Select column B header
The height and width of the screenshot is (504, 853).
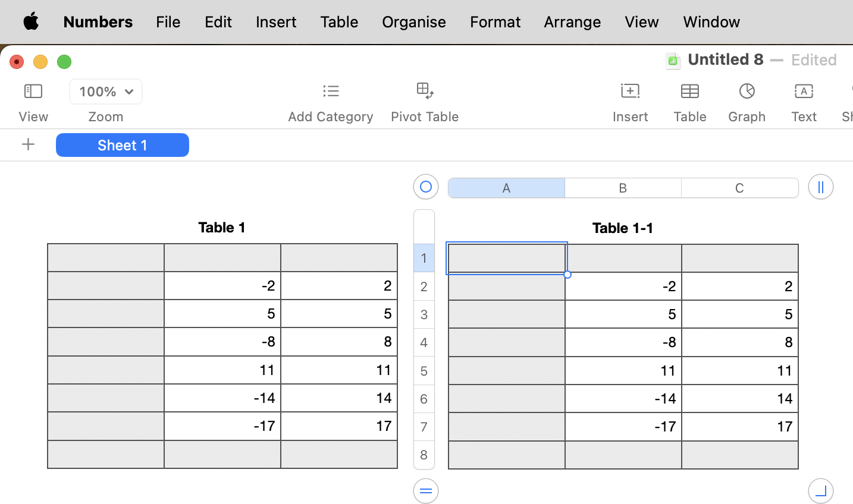coord(623,188)
